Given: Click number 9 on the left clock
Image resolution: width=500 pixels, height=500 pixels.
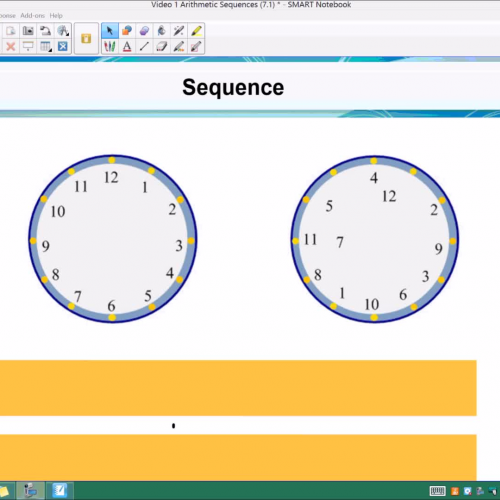Looking at the screenshot, I should (x=46, y=246).
